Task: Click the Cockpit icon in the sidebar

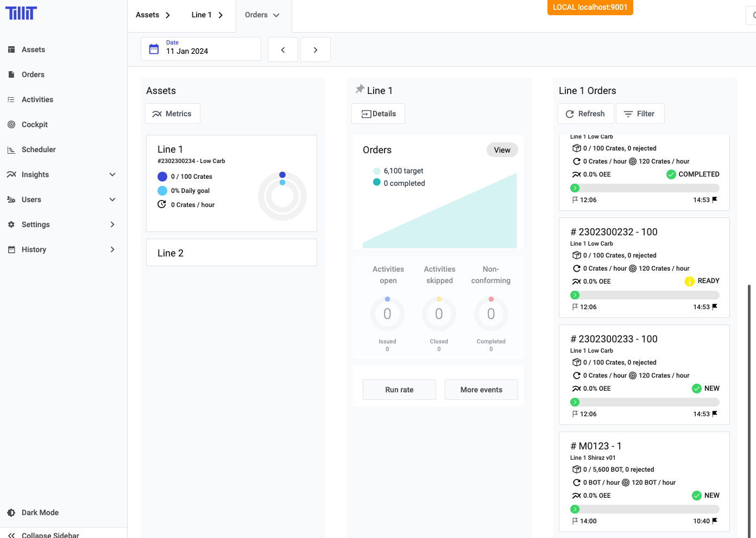Action: pyautogui.click(x=11, y=124)
